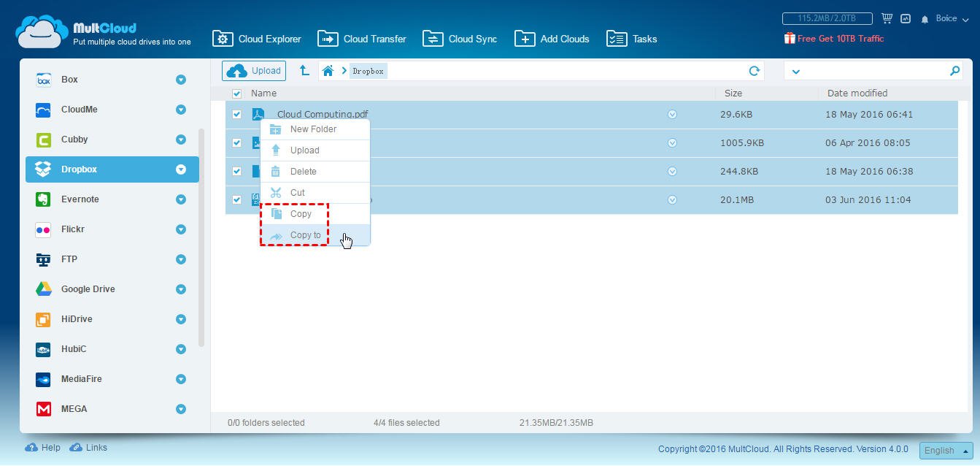Open options arrow for Cloud Computing.pdf row

672,115
